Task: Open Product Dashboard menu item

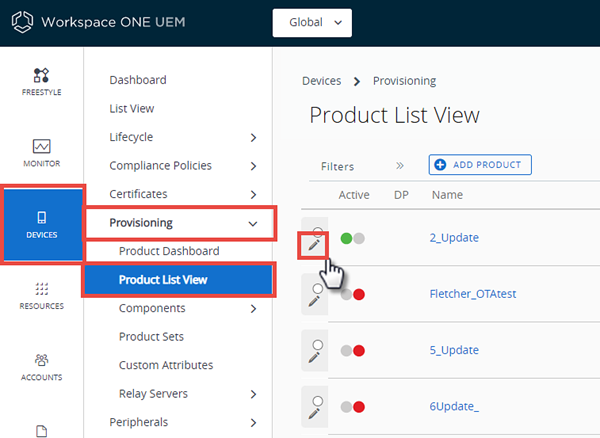Action: click(x=169, y=251)
